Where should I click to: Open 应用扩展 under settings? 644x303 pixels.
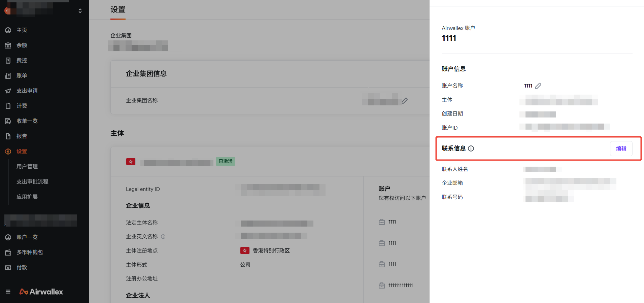pos(27,197)
